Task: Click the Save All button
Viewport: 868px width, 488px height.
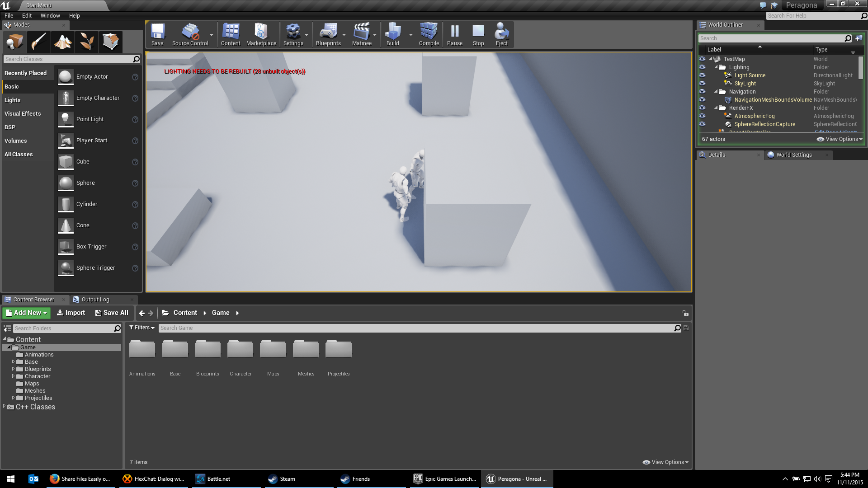Action: tap(112, 313)
